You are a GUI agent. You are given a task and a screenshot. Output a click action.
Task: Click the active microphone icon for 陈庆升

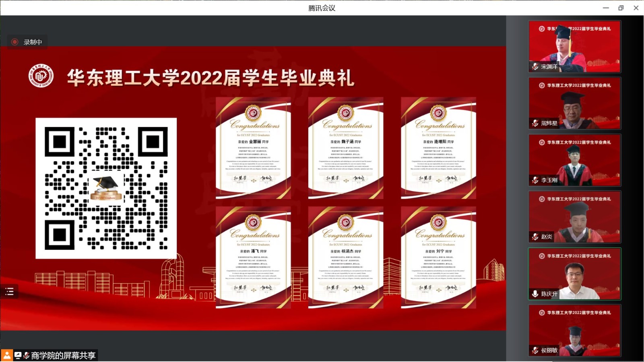(535, 294)
